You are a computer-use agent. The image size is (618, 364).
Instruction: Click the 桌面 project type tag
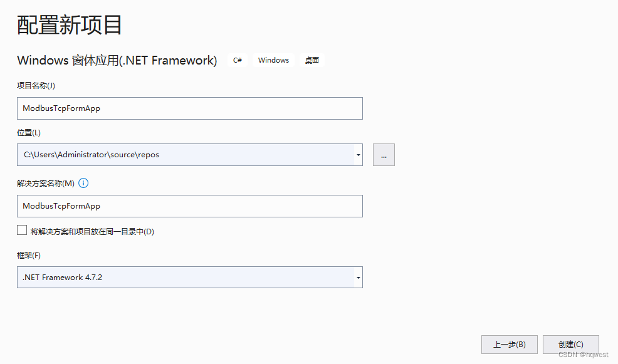coord(312,60)
